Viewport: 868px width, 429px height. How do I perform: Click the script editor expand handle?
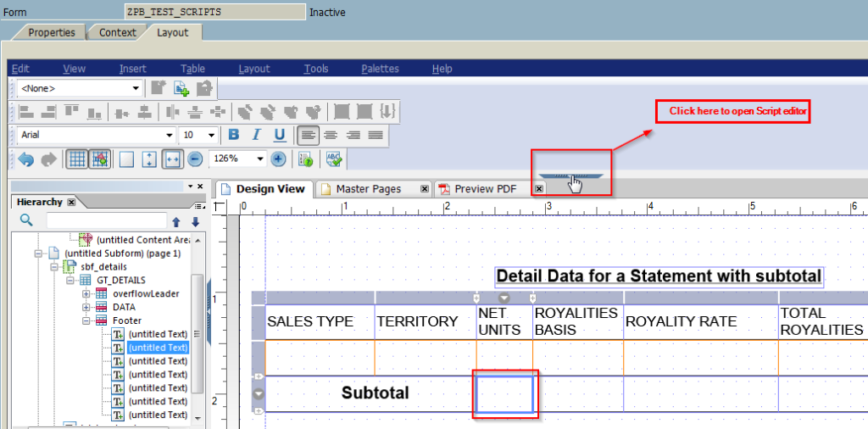(x=570, y=176)
